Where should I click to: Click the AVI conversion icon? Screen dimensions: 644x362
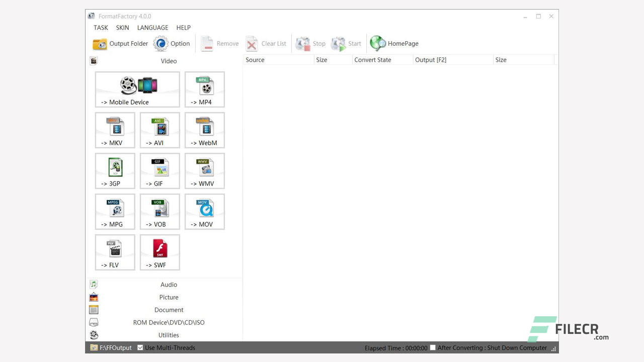(x=160, y=130)
